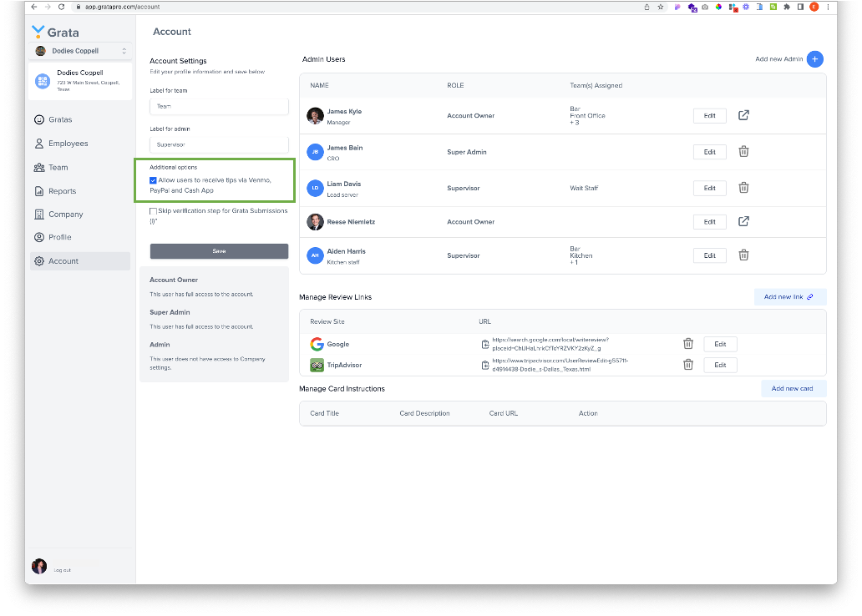
Task: Click the Google logo icon
Action: (317, 344)
